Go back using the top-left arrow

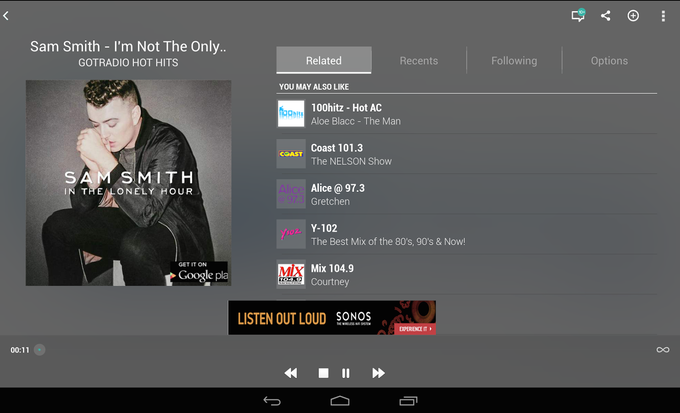tap(6, 16)
